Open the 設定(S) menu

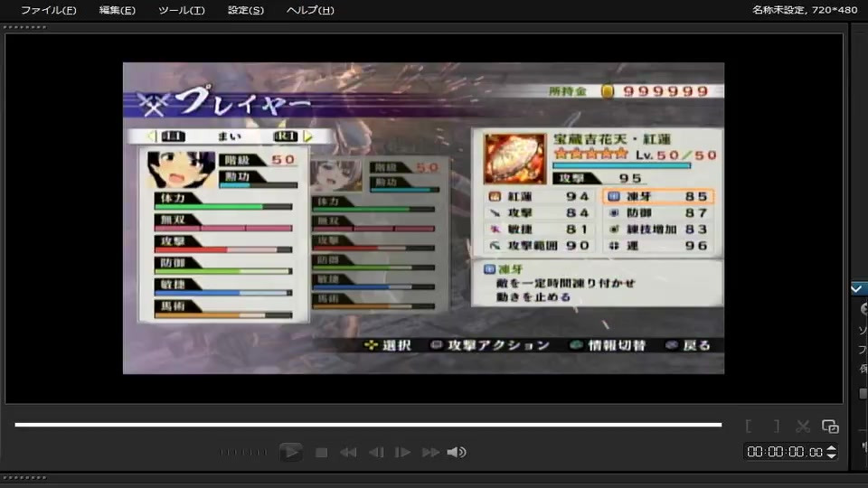[x=246, y=10]
